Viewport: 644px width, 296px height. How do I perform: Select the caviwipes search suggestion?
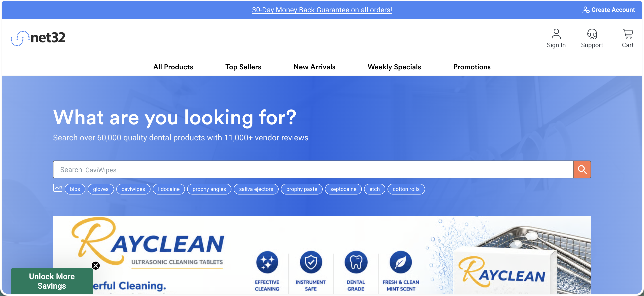click(133, 189)
